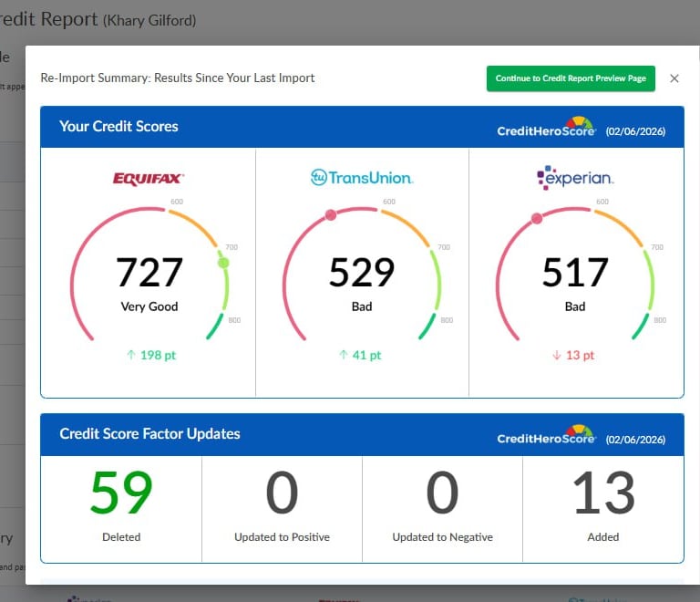Click the 198 pt score change
The width and height of the screenshot is (700, 602).
[x=158, y=356]
